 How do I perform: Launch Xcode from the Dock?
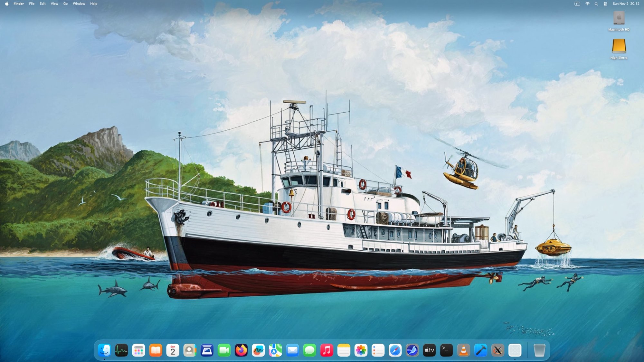coord(480,350)
